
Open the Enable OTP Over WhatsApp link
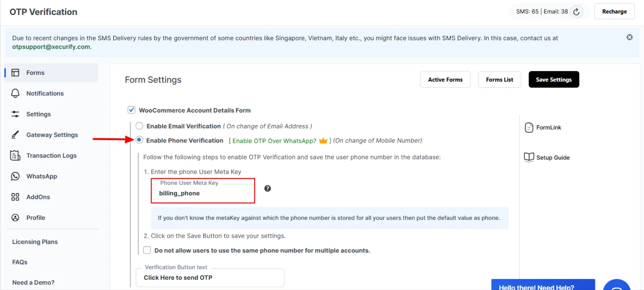[272, 140]
